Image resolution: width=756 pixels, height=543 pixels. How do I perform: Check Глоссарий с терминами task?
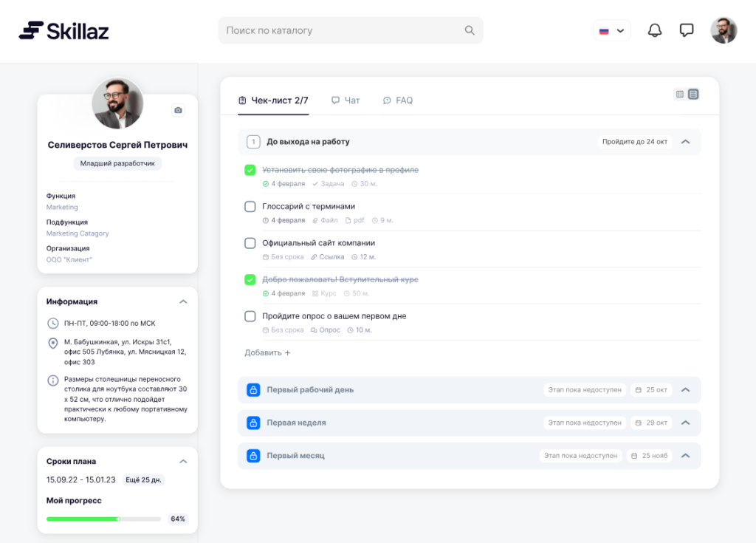click(250, 207)
